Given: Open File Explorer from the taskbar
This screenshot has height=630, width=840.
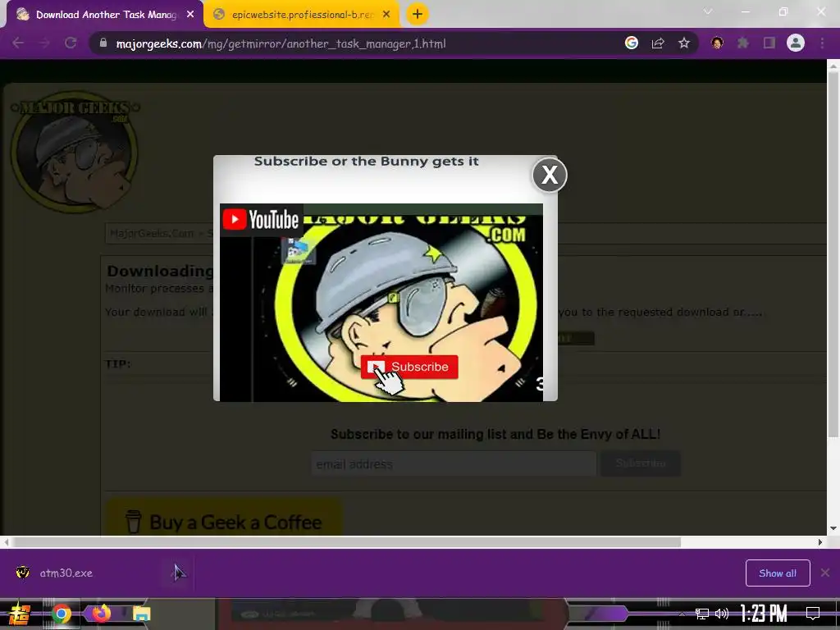Looking at the screenshot, I should pyautogui.click(x=141, y=614).
